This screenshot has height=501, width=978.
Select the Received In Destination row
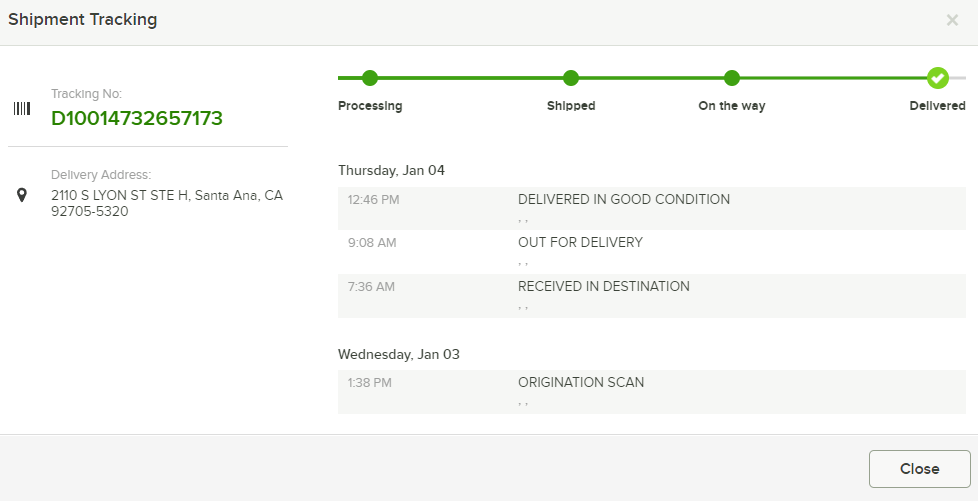652,296
